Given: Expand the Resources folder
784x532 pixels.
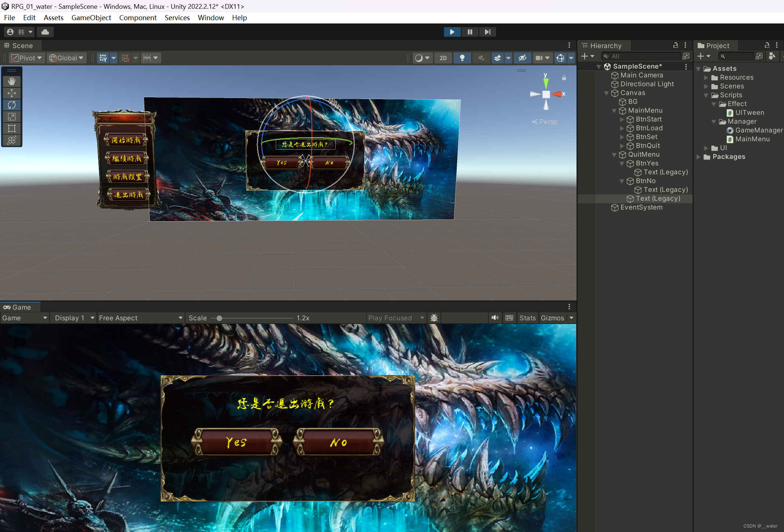Looking at the screenshot, I should [706, 78].
